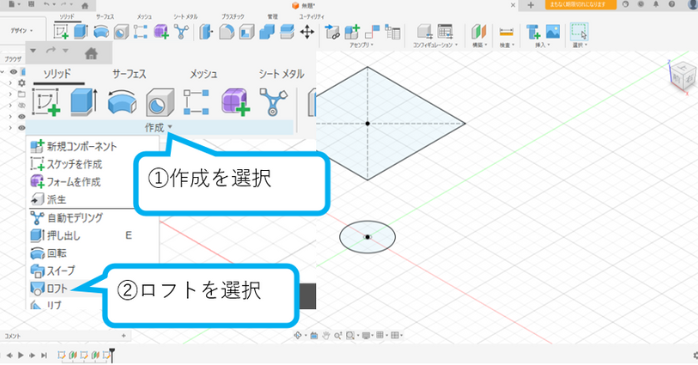Click the black timeline marker
Image resolution: width=698 pixels, height=365 pixels.
[112, 355]
